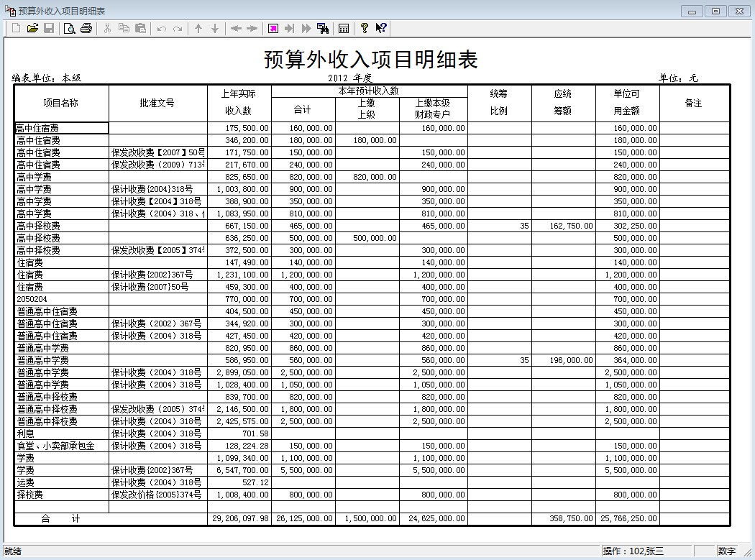The height and width of the screenshot is (560, 755).
Task: Click the yellow question mark help icon
Action: click(x=365, y=29)
